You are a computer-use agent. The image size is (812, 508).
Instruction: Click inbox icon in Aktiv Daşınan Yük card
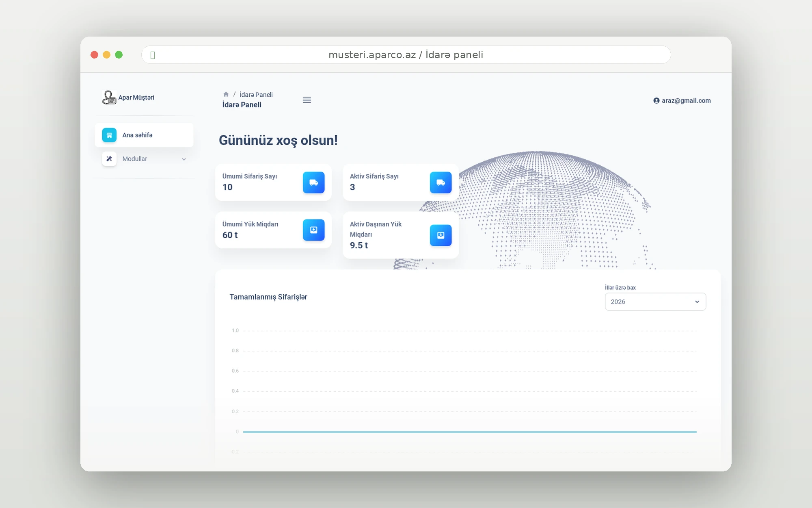[441, 235]
